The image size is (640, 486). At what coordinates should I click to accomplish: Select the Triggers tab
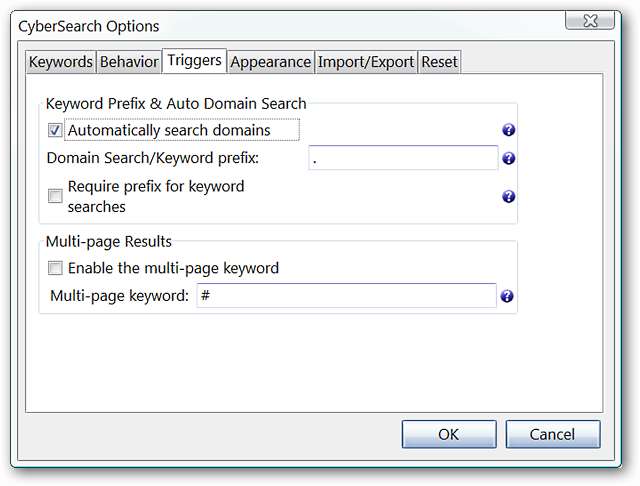pyautogui.click(x=195, y=61)
